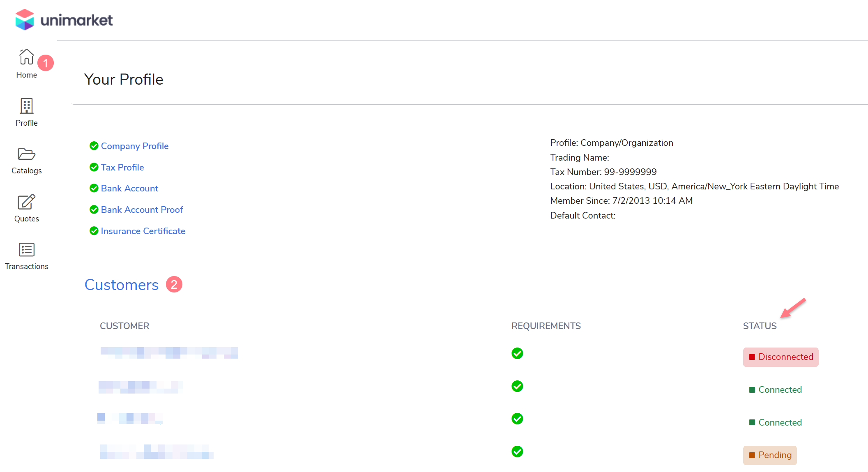This screenshot has height=472, width=868.
Task: Click the Customers heading link
Action: click(x=121, y=285)
